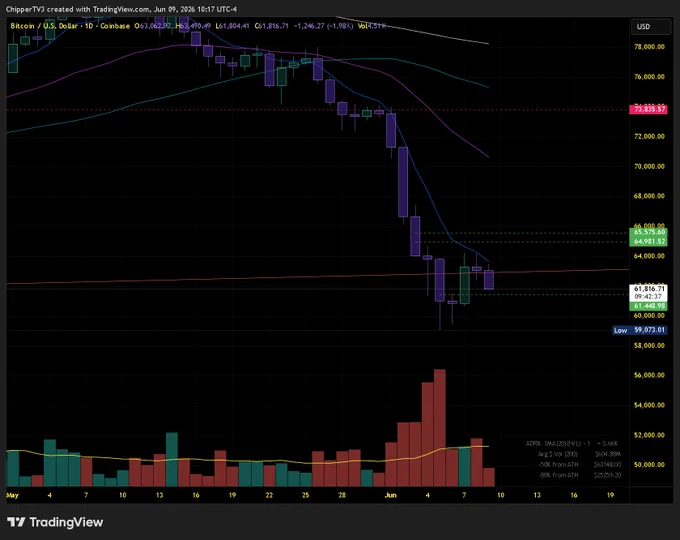Click the May label on the date axis
680x540 pixels.
coord(13,495)
